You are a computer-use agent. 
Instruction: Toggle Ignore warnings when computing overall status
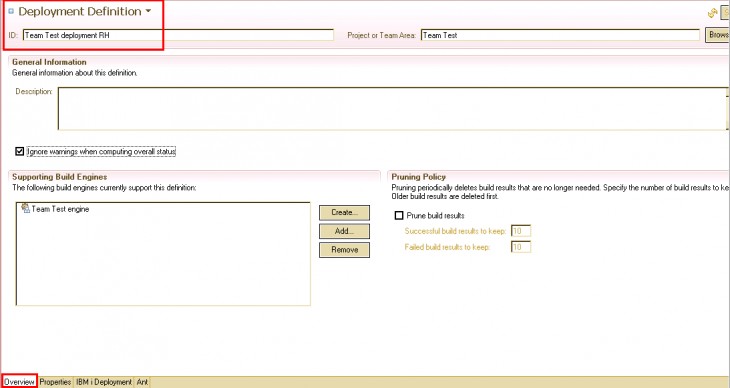(x=20, y=151)
